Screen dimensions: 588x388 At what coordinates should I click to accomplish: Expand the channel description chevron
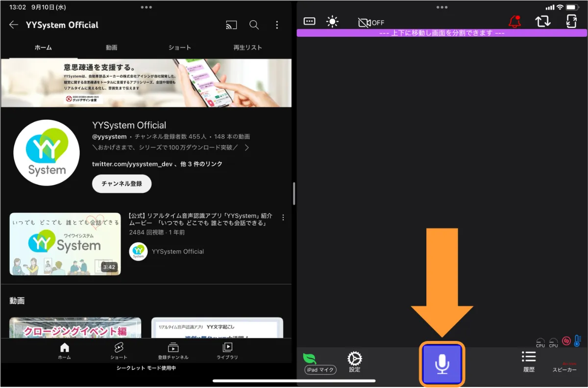coord(247,148)
